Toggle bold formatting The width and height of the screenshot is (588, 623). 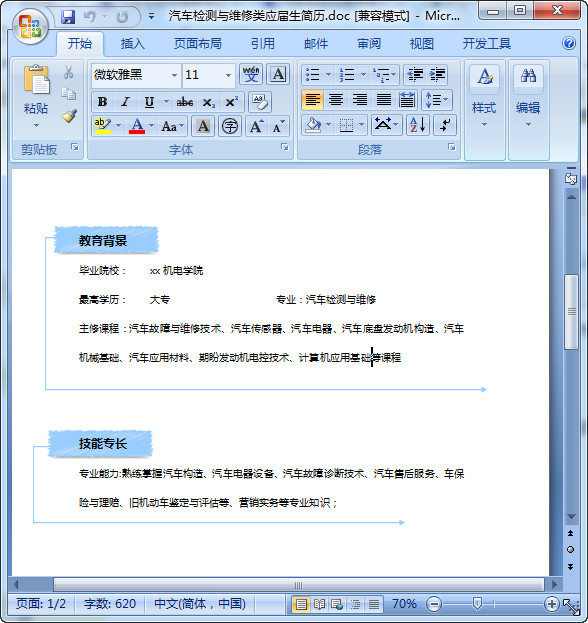102,102
